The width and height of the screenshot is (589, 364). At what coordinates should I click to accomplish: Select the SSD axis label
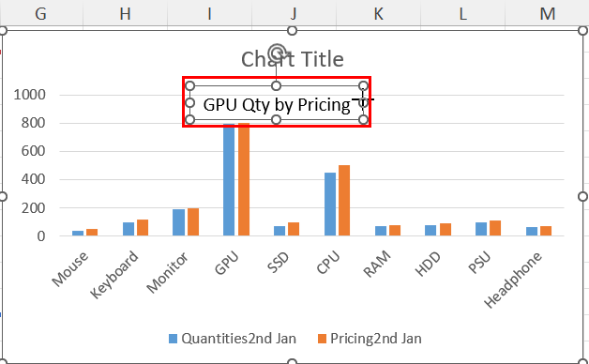pyautogui.click(x=278, y=262)
